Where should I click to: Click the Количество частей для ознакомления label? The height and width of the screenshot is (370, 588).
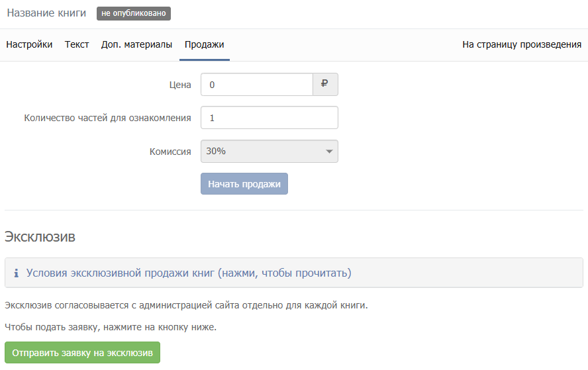[x=108, y=118]
